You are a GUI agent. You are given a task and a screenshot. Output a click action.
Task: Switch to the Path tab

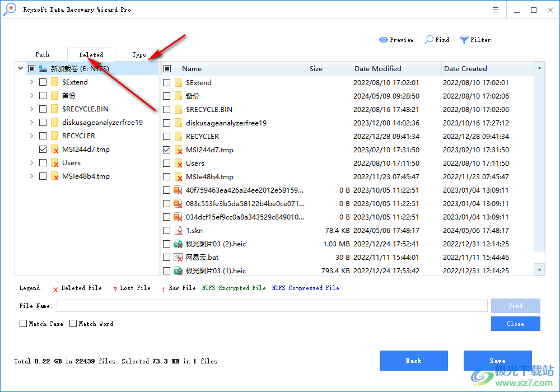point(43,54)
